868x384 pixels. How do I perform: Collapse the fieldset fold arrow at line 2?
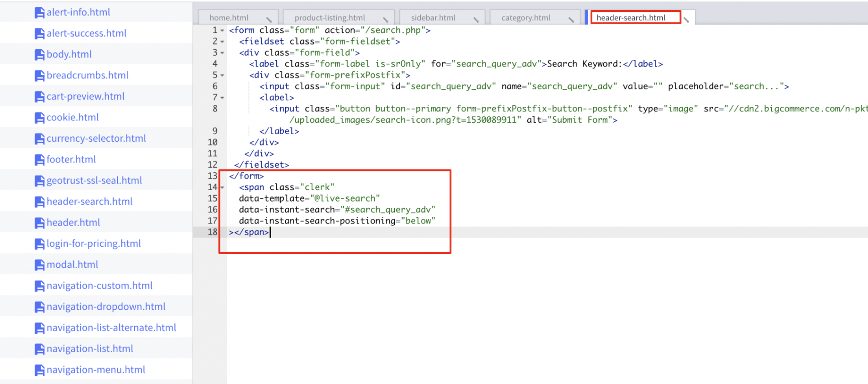222,42
